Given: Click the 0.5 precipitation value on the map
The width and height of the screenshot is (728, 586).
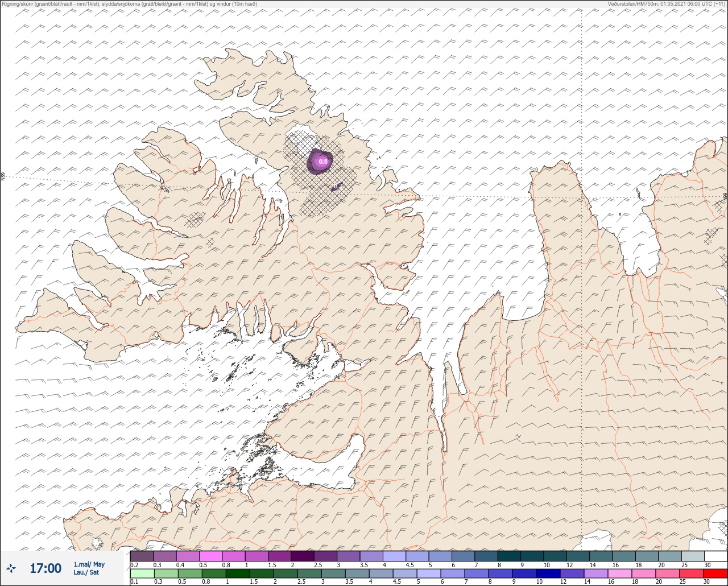Looking at the screenshot, I should 323,162.
